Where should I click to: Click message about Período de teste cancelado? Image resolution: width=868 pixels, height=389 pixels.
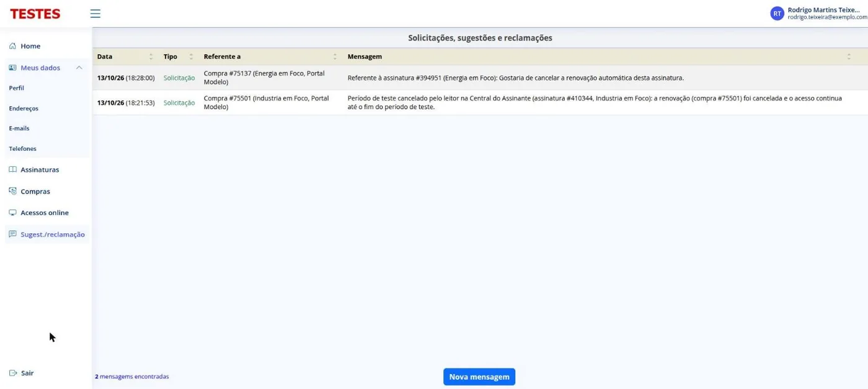click(595, 102)
